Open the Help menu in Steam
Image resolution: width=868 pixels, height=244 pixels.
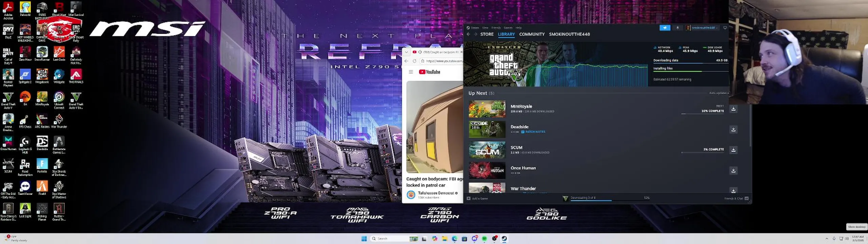[x=518, y=28]
